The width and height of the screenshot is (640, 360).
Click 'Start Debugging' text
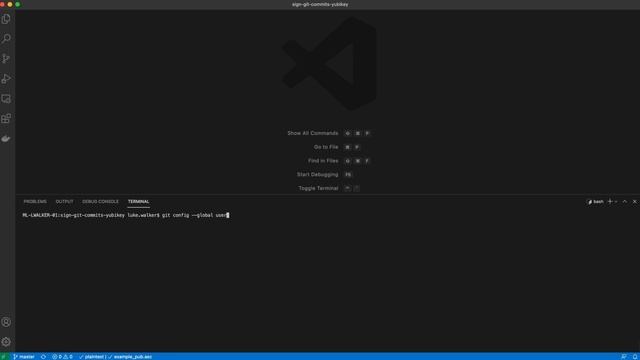coord(318,175)
